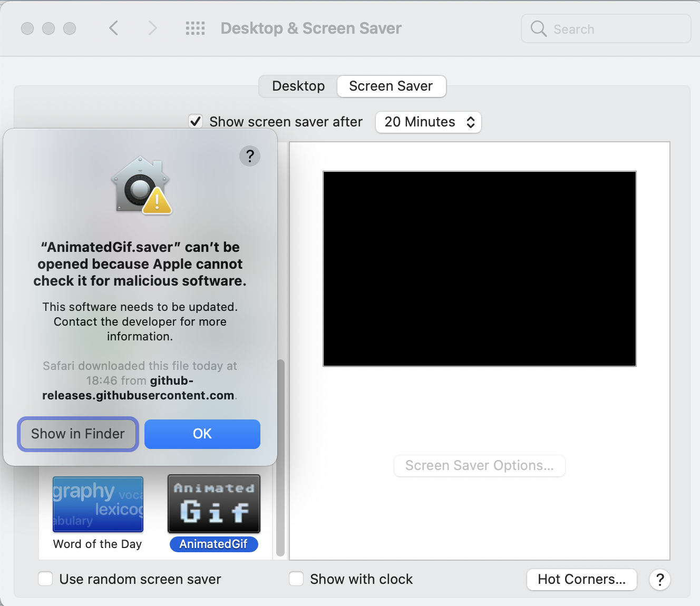Go forward with the right chevron
Screen dimensions: 700x606
tap(152, 28)
